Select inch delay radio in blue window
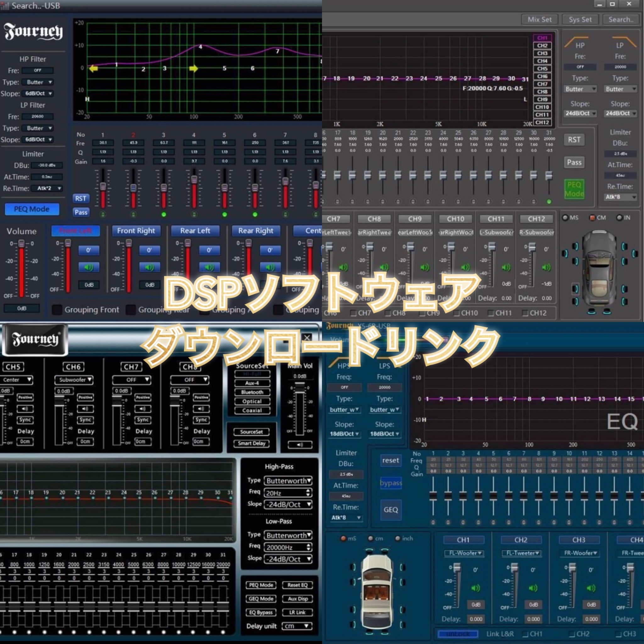 (x=398, y=538)
